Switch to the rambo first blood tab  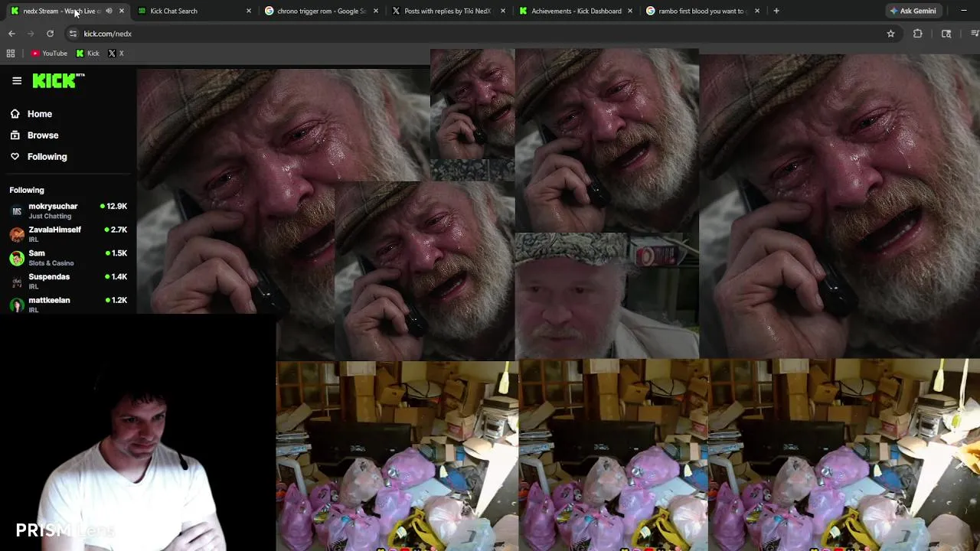(x=701, y=11)
